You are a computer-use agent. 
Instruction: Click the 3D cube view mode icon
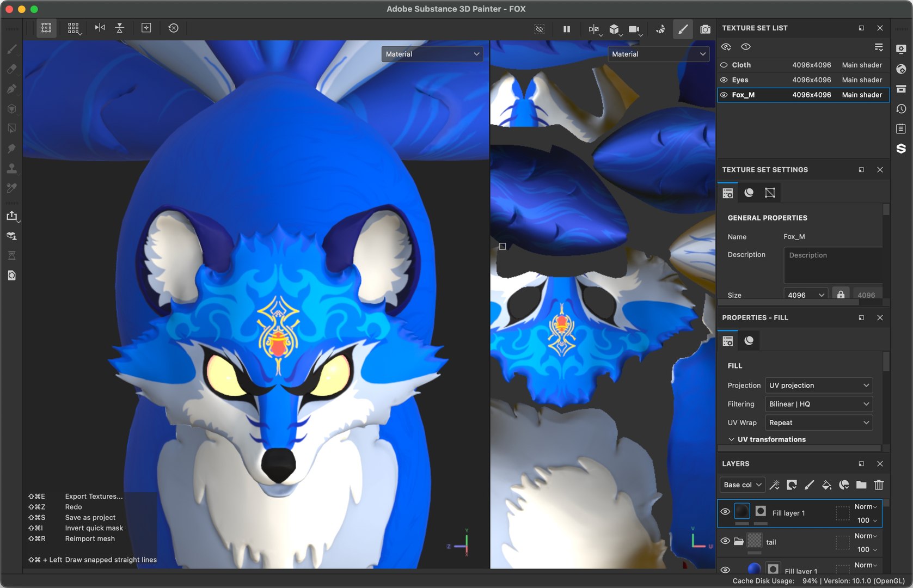614,29
